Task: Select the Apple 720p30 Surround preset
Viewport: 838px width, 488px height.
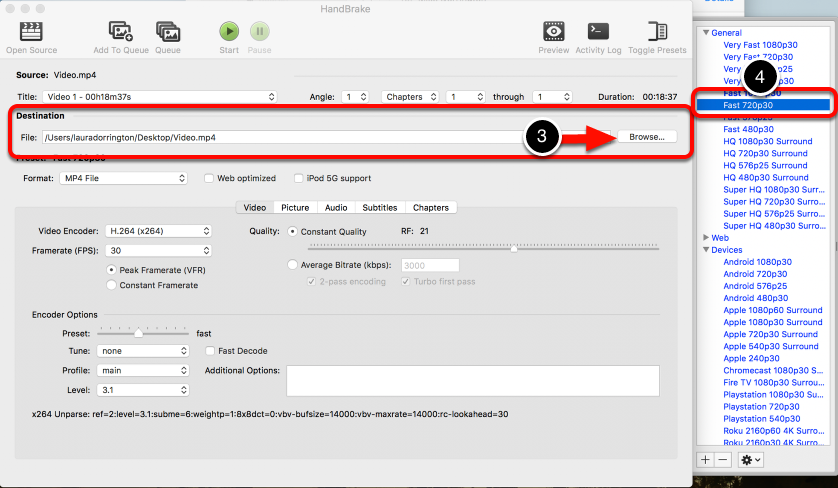Action: coord(771,335)
